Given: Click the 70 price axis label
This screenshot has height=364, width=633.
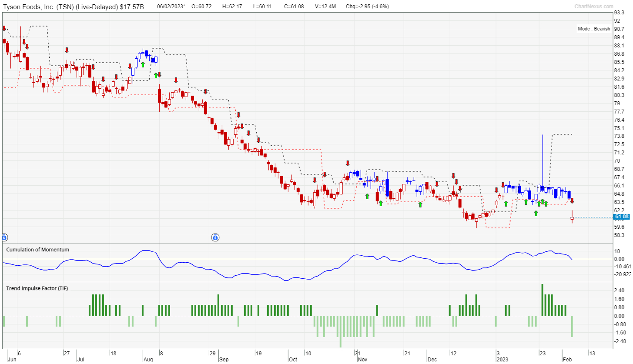Looking at the screenshot, I should pyautogui.click(x=617, y=161).
